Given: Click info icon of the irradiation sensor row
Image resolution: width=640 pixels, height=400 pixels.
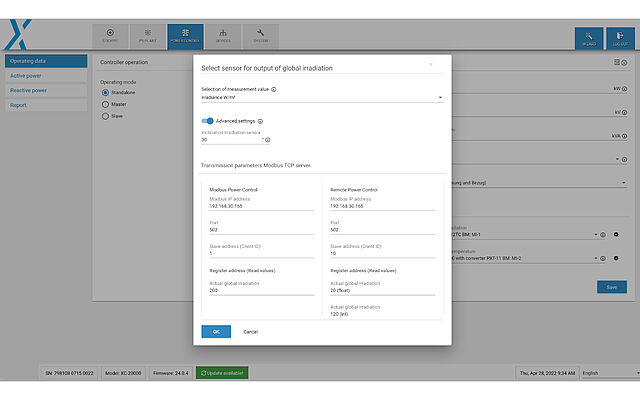Looking at the screenshot, I should click(x=603, y=235).
